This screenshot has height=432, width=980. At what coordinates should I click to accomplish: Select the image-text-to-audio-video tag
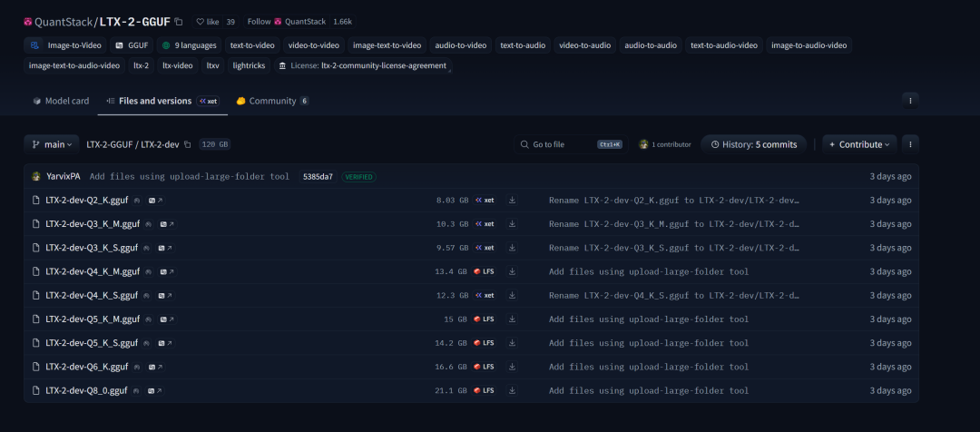[74, 65]
